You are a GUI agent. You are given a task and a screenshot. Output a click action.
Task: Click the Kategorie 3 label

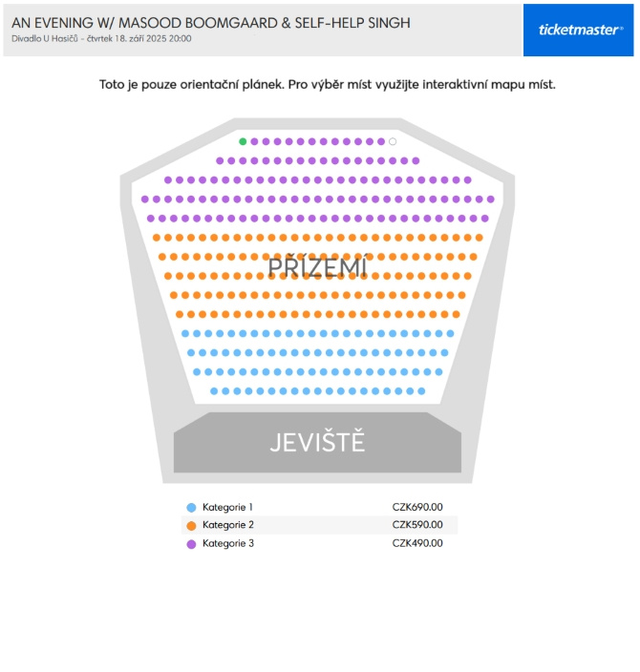(x=228, y=543)
